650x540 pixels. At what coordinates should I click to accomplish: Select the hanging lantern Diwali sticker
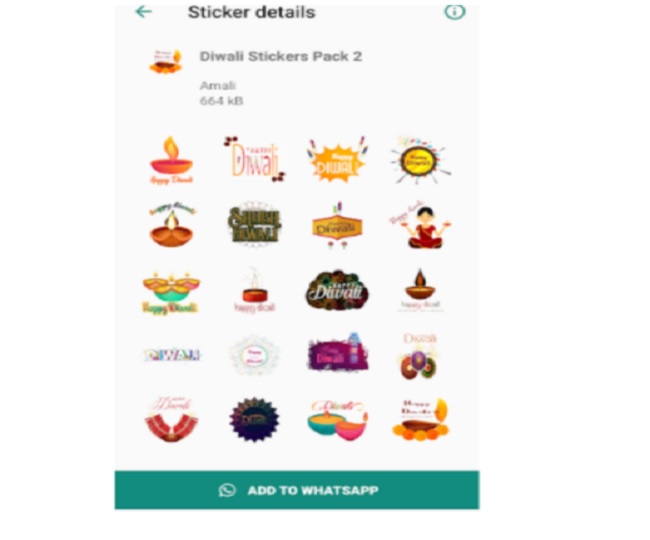pos(337,225)
